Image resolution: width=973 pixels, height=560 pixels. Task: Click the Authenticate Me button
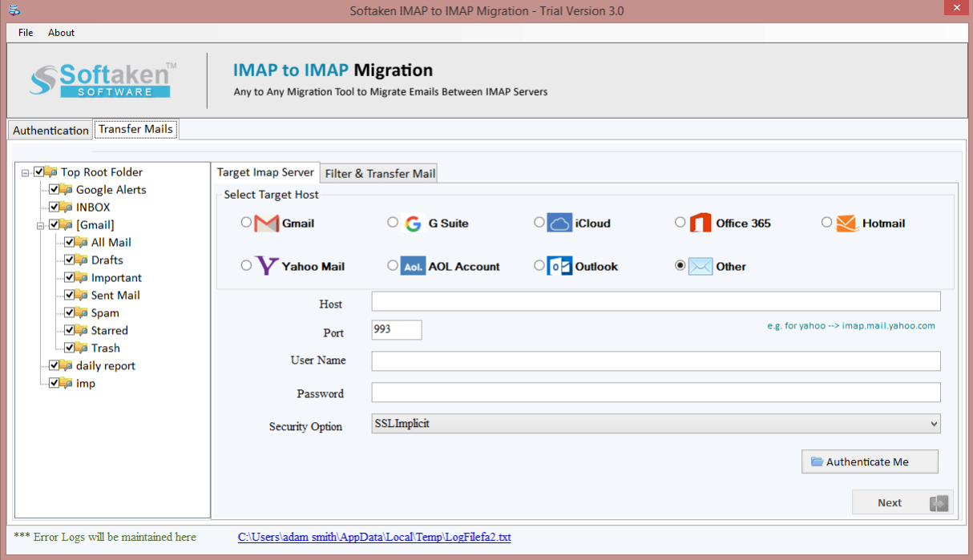pyautogui.click(x=870, y=461)
